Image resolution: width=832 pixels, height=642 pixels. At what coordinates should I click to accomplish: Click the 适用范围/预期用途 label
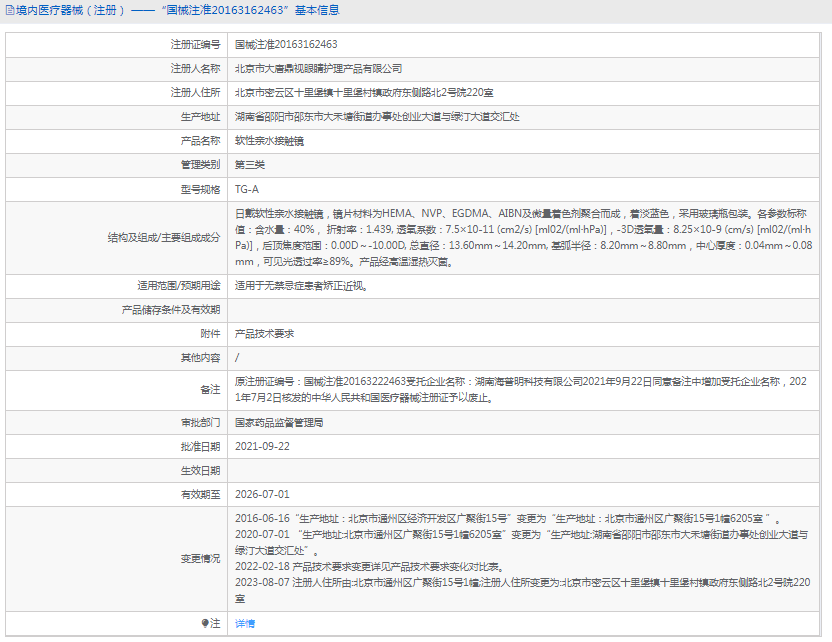pos(179,286)
